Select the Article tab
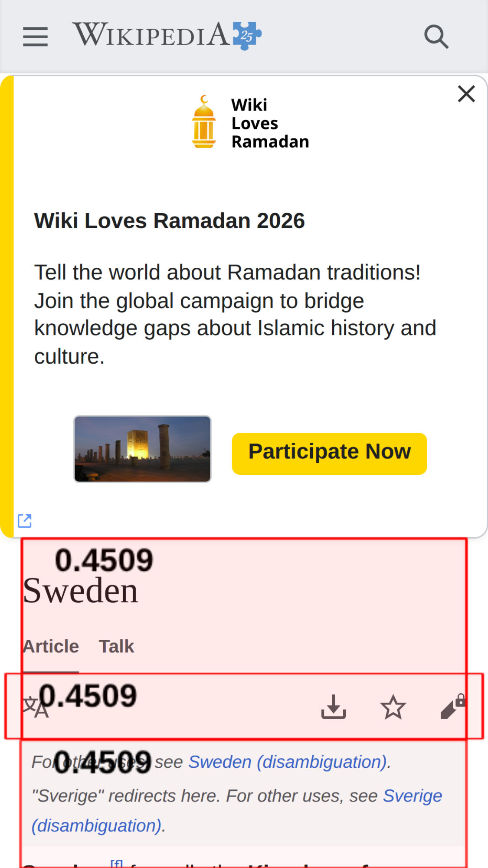The width and height of the screenshot is (488, 868). tap(51, 647)
